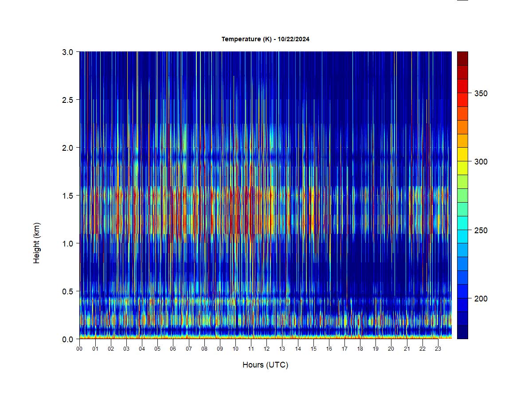This screenshot has height=399, width=532.
Task: Select the 300 label on colorbar
Action: pyautogui.click(x=481, y=162)
